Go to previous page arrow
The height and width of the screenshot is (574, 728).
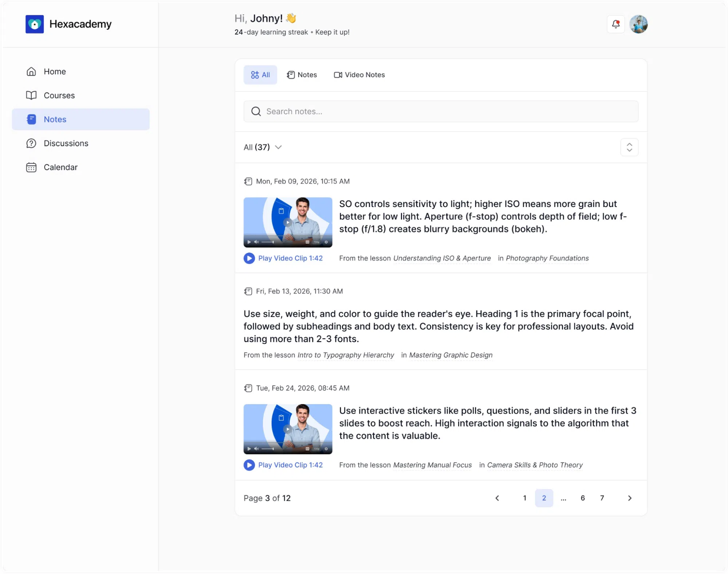coord(497,498)
